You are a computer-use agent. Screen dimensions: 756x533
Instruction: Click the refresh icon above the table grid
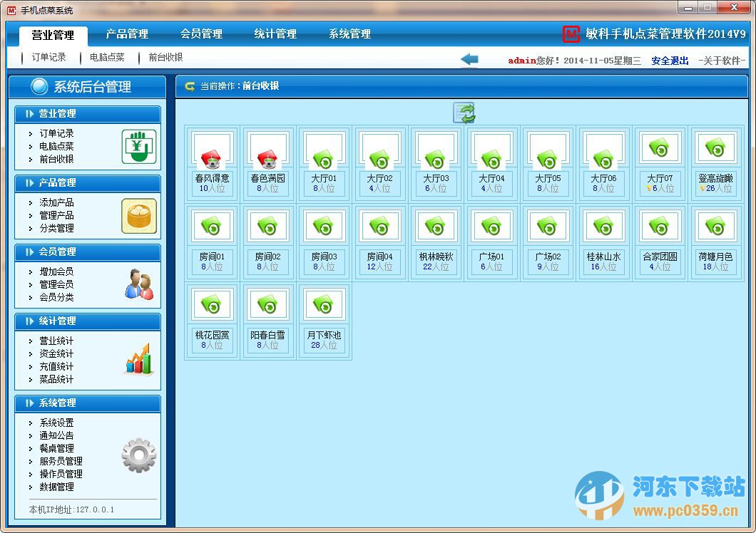(464, 113)
